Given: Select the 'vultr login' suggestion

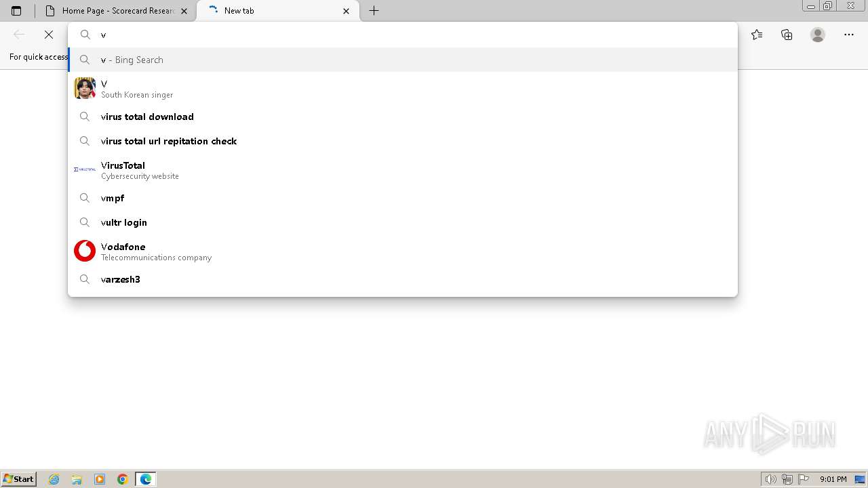Looking at the screenshot, I should tap(403, 222).
